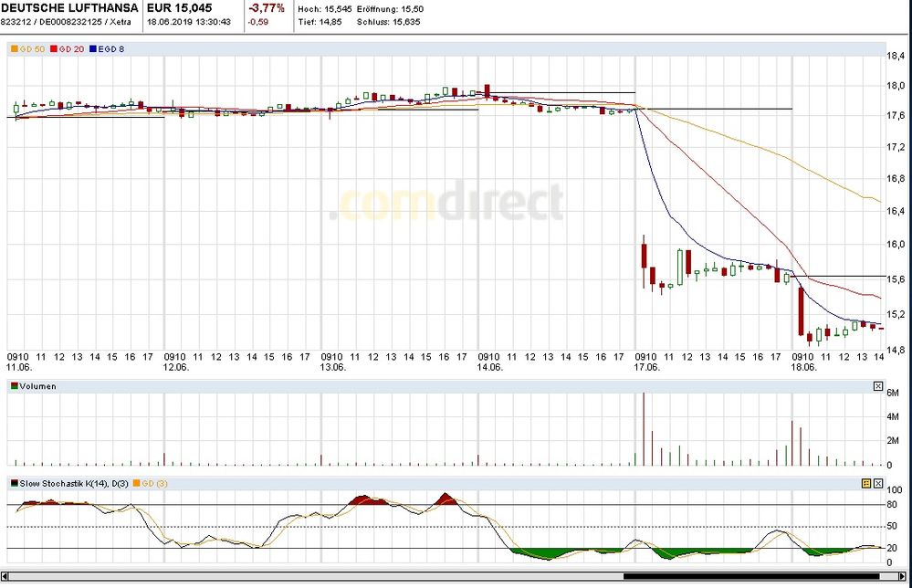This screenshot has width=912, height=588.
Task: Click the orange GD 50 legend swatch
Action: click(x=15, y=49)
